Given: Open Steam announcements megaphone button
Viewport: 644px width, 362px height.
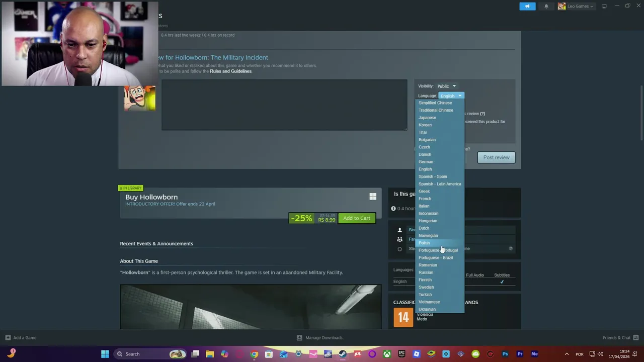Looking at the screenshot, I should pyautogui.click(x=527, y=6).
